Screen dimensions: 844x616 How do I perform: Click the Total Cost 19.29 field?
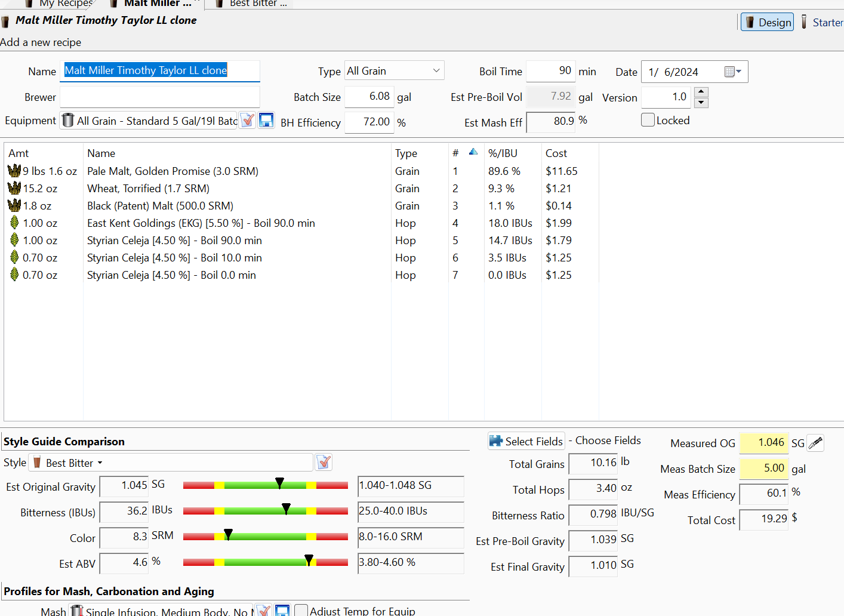pyautogui.click(x=763, y=519)
